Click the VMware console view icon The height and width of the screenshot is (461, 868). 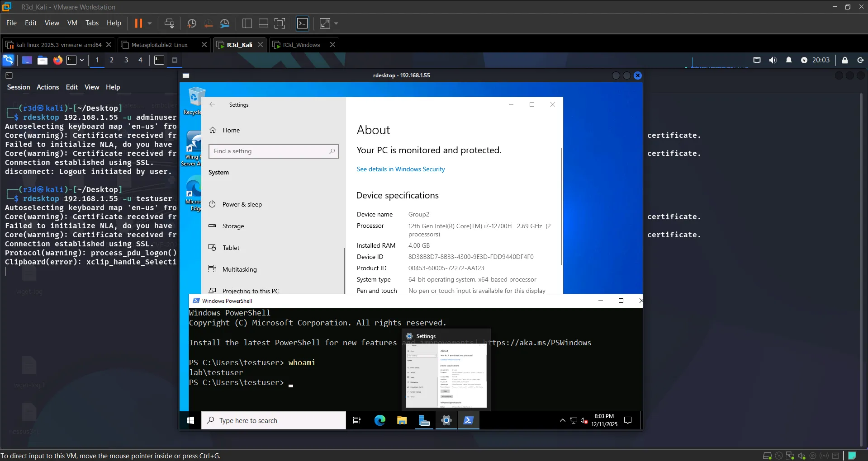point(302,24)
